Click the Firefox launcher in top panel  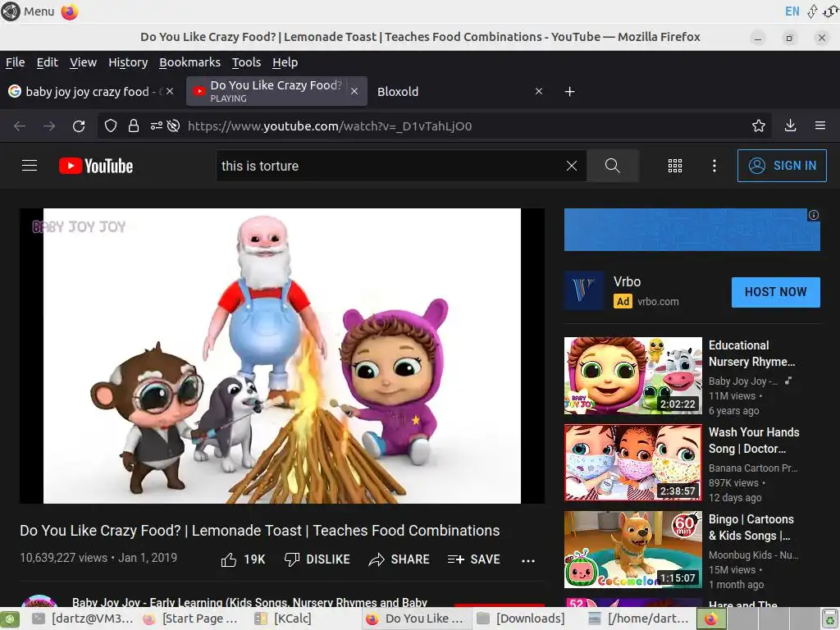[x=70, y=11]
